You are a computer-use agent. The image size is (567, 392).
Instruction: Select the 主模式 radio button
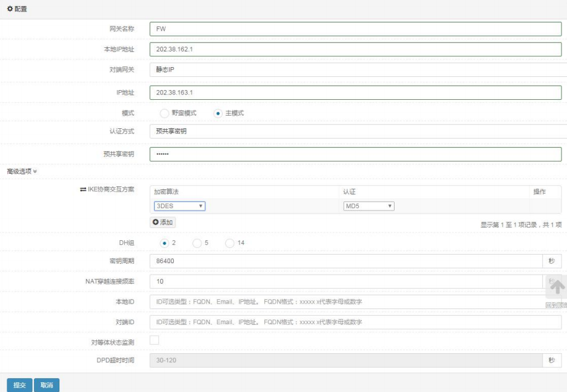(x=218, y=113)
